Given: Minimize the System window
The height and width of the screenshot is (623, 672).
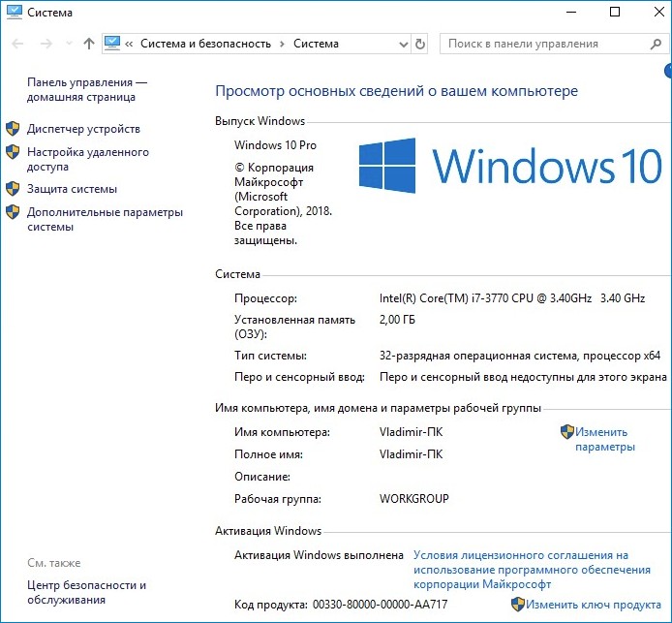Looking at the screenshot, I should click(x=571, y=12).
